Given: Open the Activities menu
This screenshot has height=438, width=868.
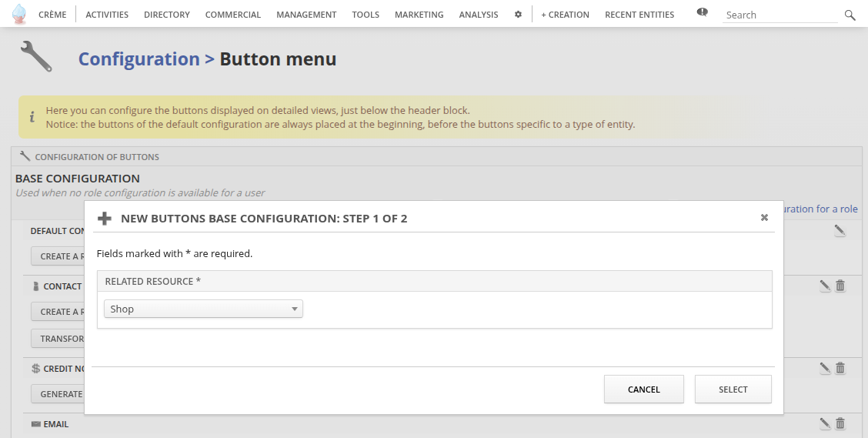Looking at the screenshot, I should click(107, 15).
